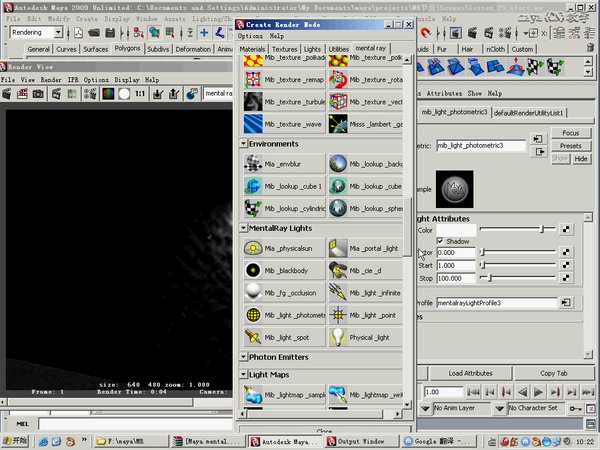Create a Mib_light_infinite node
600x450 pixels.
click(365, 293)
